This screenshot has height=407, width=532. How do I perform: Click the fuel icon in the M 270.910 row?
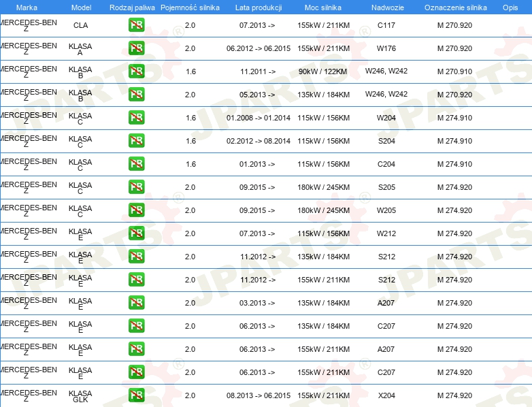point(136,71)
